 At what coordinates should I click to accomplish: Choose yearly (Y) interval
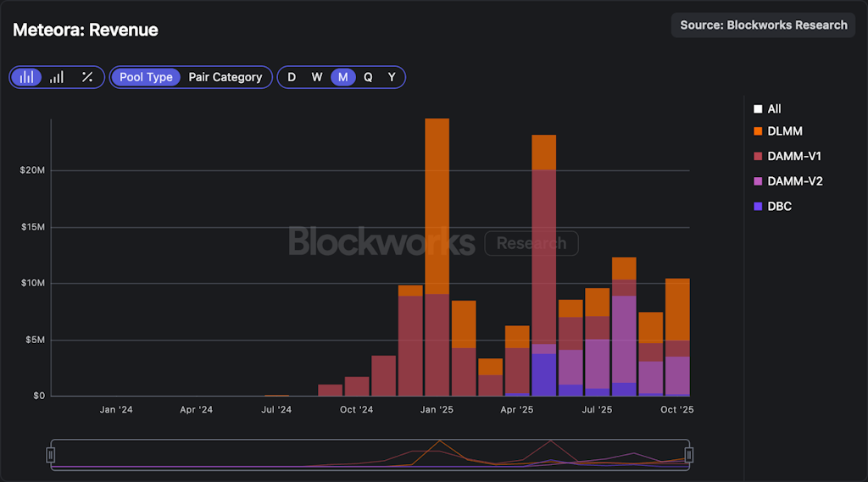coord(392,77)
